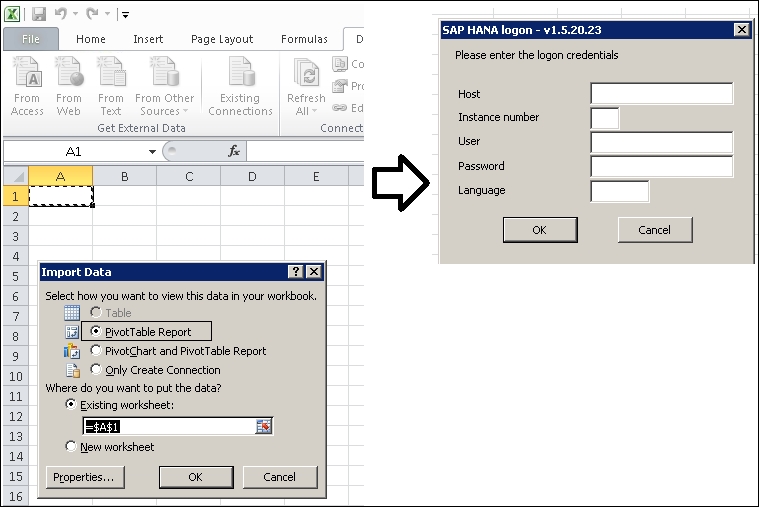The height and width of the screenshot is (507, 759).
Task: Open the Undo history dropdown arrow
Action: coord(76,14)
